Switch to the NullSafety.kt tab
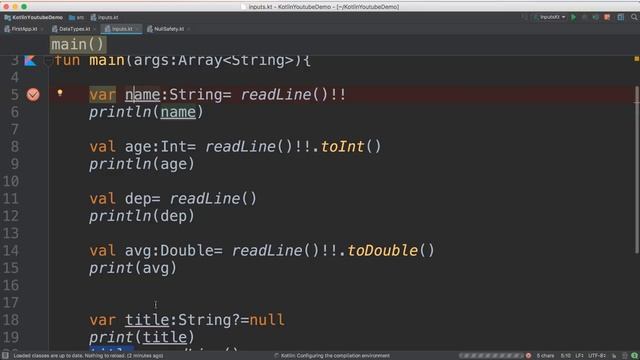 coord(169,29)
